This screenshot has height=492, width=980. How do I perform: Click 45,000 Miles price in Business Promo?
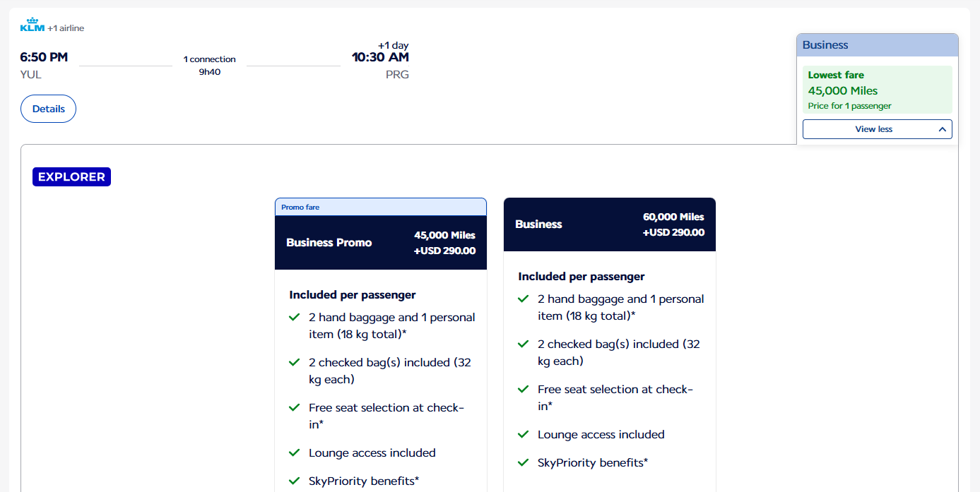[x=444, y=235]
